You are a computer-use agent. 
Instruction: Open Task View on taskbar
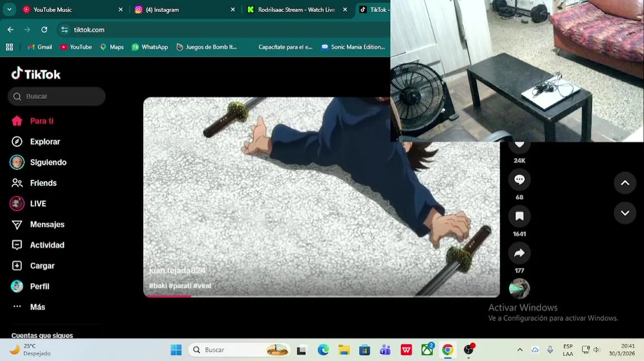[x=301, y=350]
